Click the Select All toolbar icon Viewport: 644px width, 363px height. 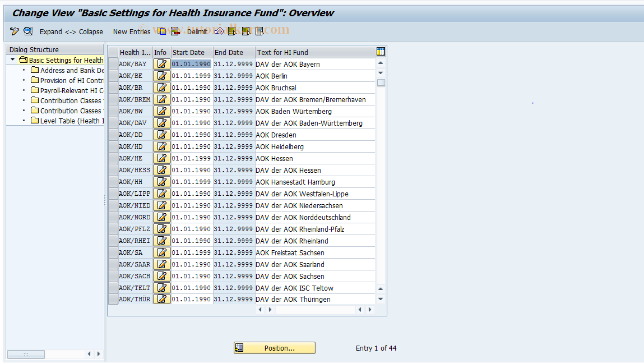coord(233,31)
